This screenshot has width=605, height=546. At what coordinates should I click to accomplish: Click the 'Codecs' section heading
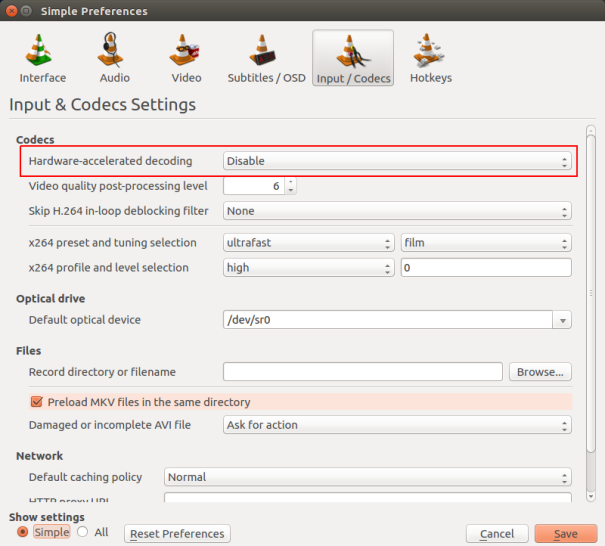(x=35, y=140)
